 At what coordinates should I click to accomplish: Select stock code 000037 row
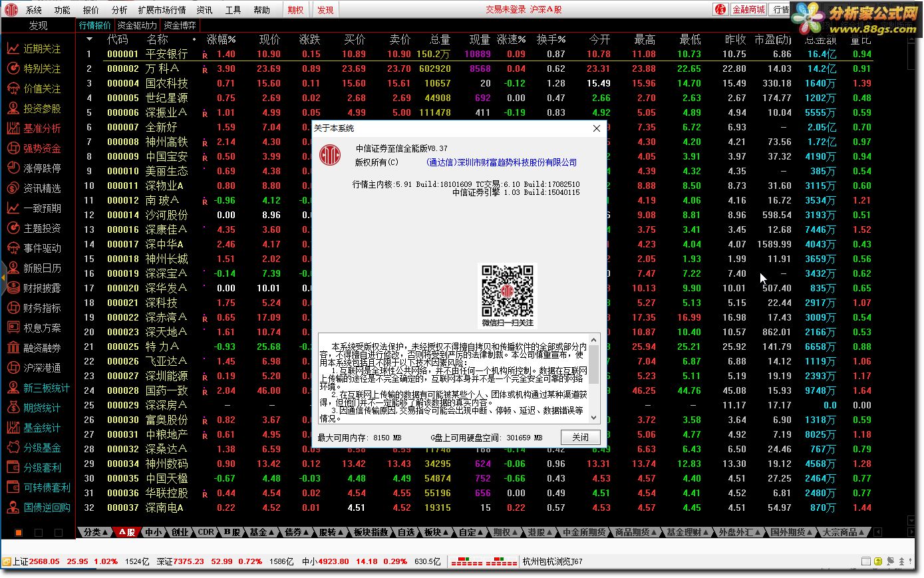tap(123, 507)
